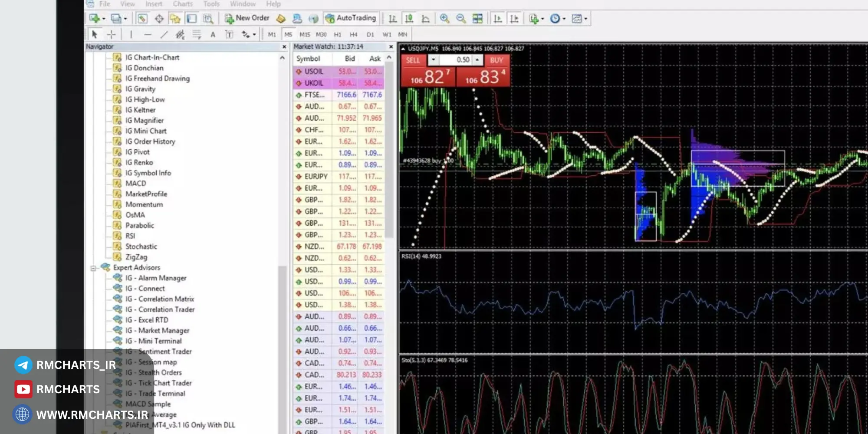Pick the Trendline drawing tool

tap(164, 35)
